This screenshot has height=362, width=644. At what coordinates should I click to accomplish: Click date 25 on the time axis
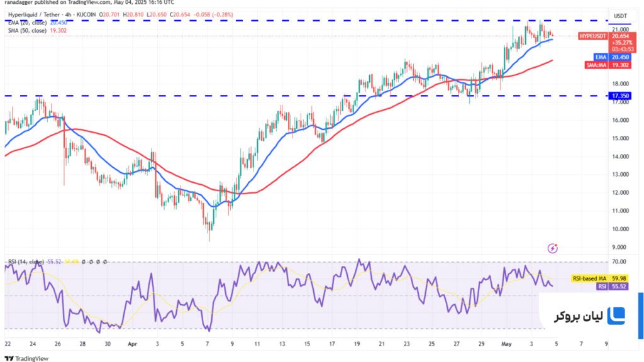(431, 344)
